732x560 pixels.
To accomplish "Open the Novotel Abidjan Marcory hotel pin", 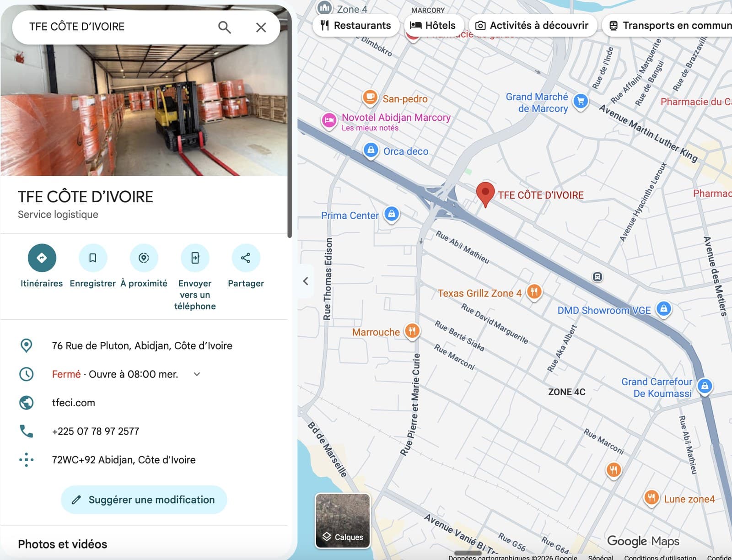I will coord(329,121).
